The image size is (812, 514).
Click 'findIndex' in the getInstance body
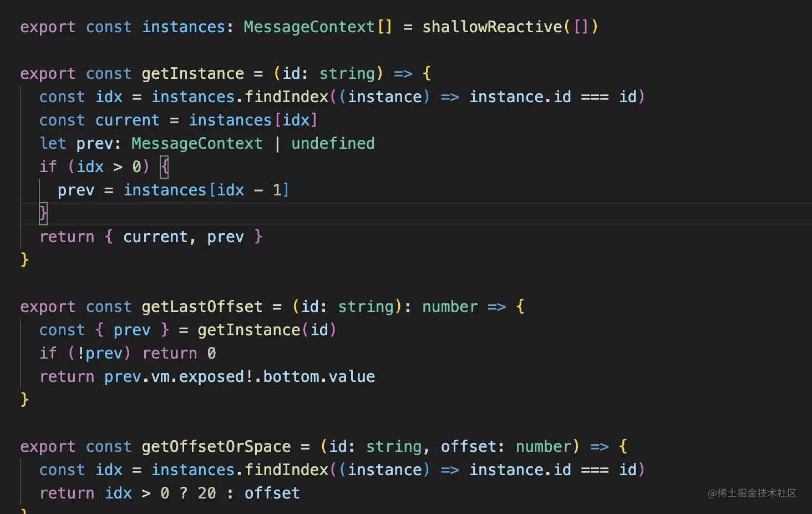[287, 97]
